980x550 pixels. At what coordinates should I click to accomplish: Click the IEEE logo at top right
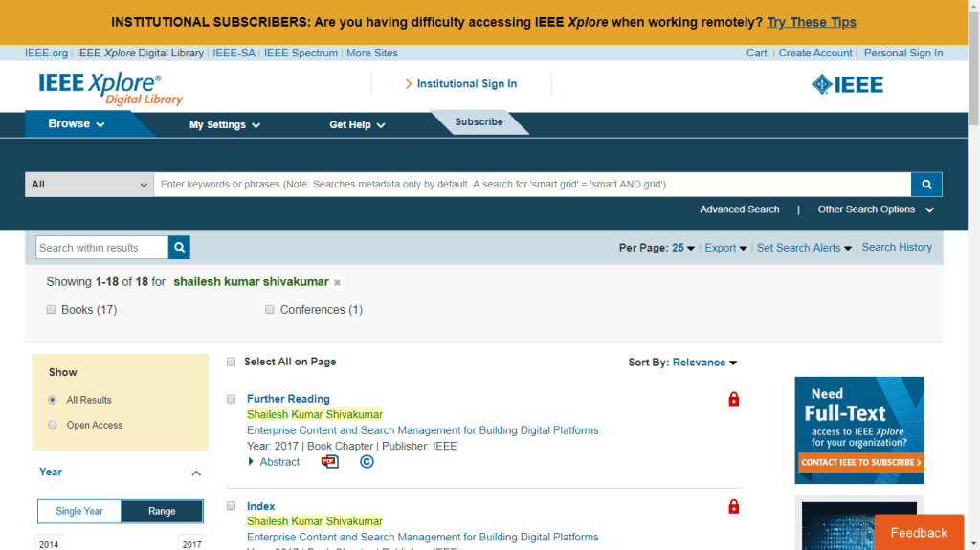click(847, 85)
